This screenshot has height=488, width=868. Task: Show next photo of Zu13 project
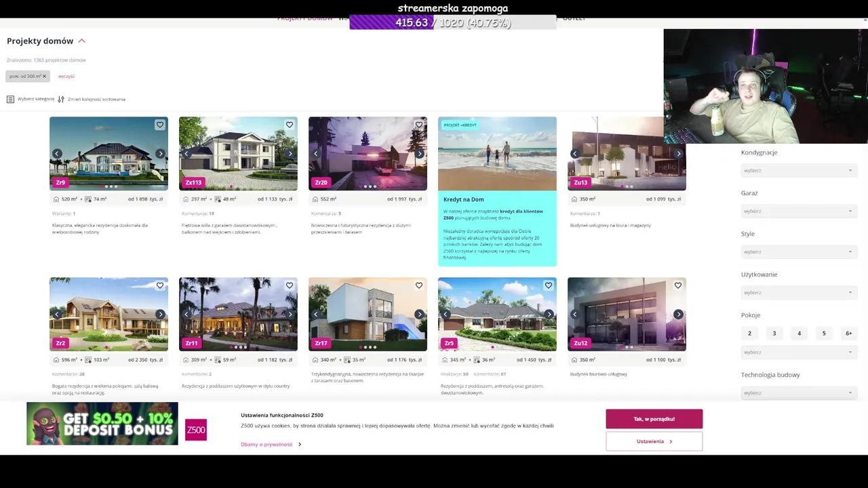point(679,154)
